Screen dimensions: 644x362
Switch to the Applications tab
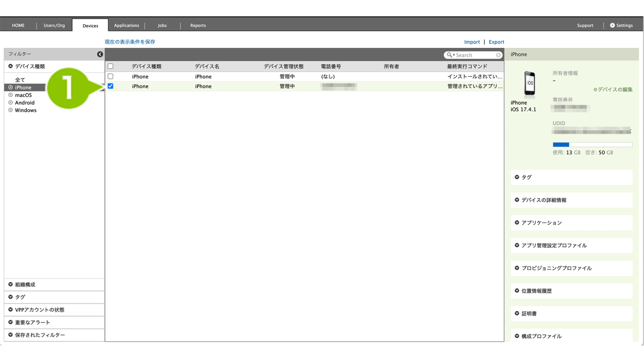coord(126,26)
